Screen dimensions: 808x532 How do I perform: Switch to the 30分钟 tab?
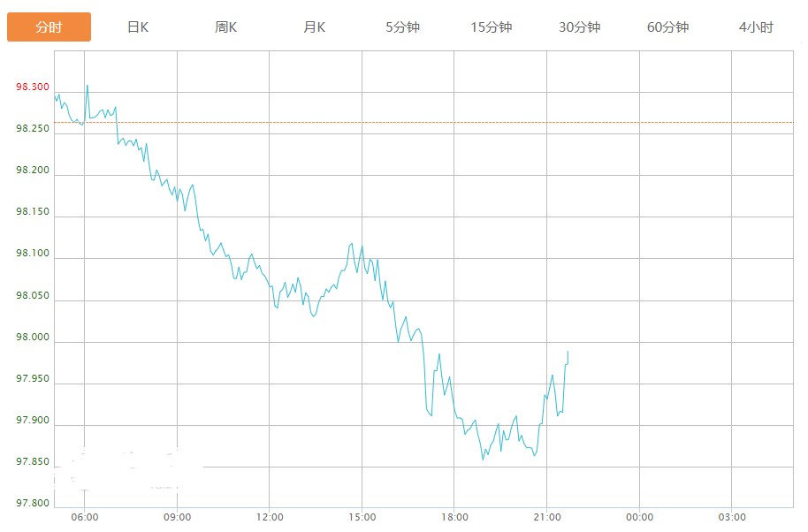click(x=580, y=27)
